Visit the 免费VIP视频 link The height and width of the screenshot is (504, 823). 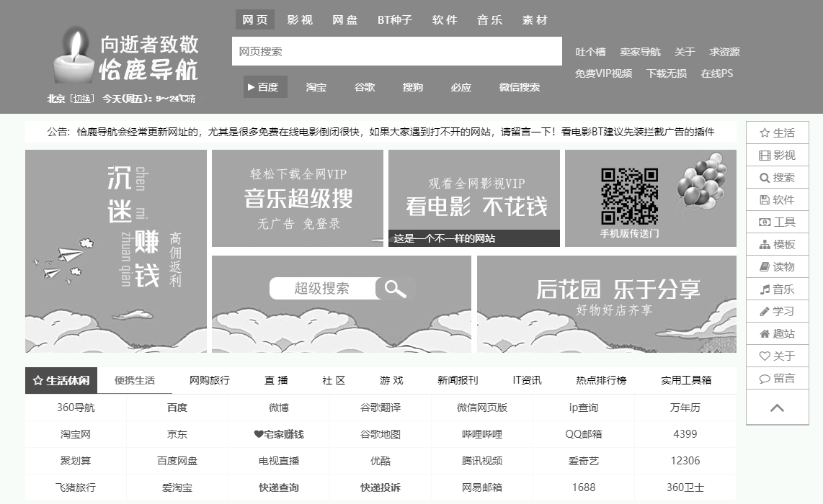[x=603, y=73]
